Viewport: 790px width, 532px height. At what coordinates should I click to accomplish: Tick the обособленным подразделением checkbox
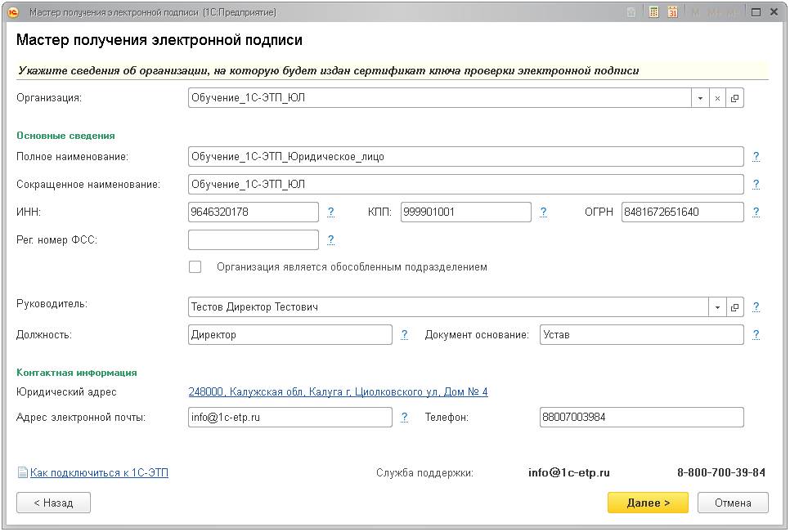point(195,266)
